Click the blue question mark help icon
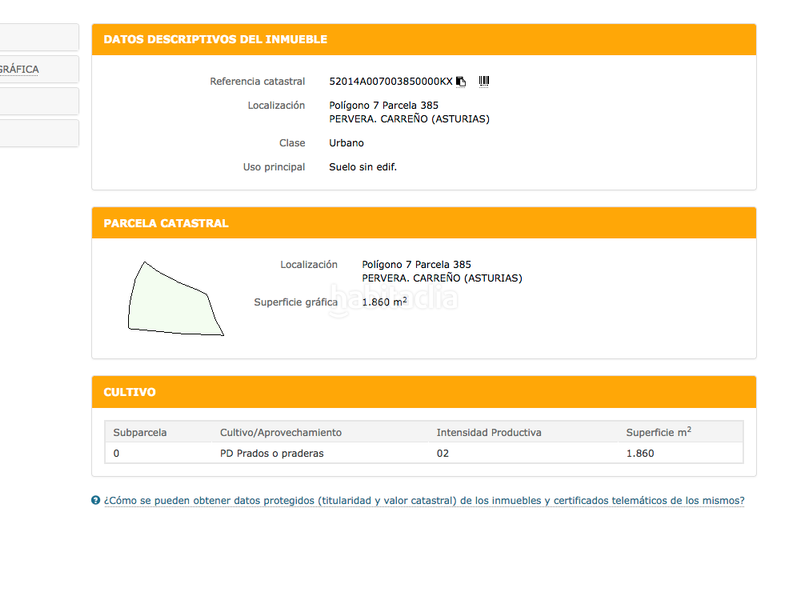Viewport: 789px width, 600px height. pos(96,501)
